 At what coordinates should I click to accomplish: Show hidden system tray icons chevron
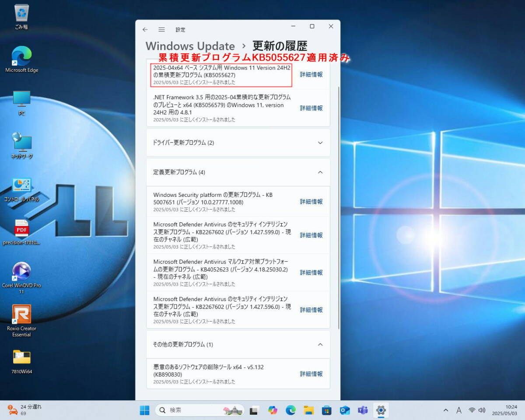tap(445, 410)
